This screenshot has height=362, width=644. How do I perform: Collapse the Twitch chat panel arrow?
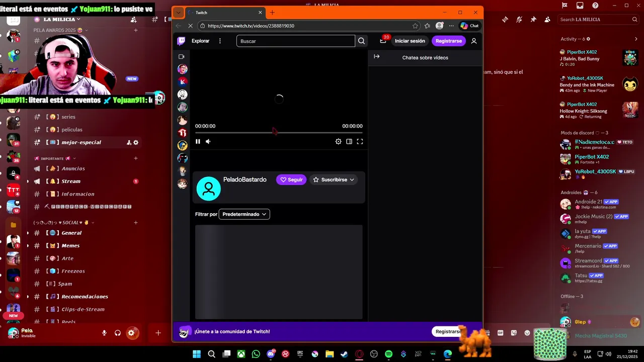[x=376, y=57]
